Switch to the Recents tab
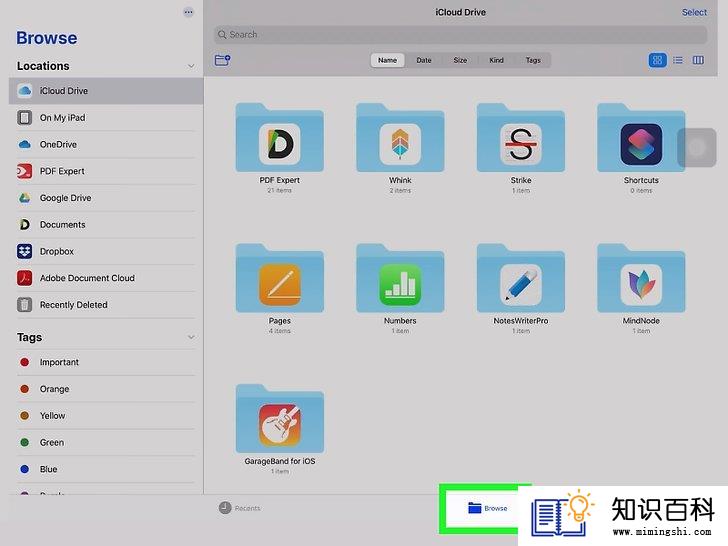This screenshot has height=546, width=728. pyautogui.click(x=240, y=508)
